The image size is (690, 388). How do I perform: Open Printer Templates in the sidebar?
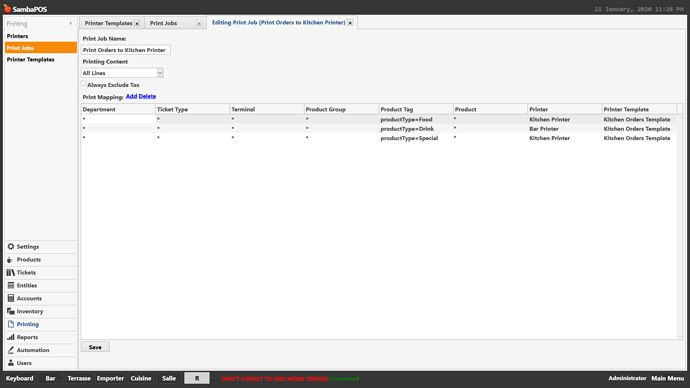point(40,59)
